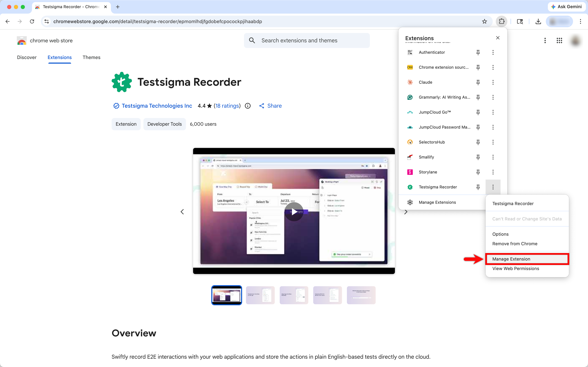Click the Testsigma Recorder gear logo
The image size is (588, 367).
(122, 82)
